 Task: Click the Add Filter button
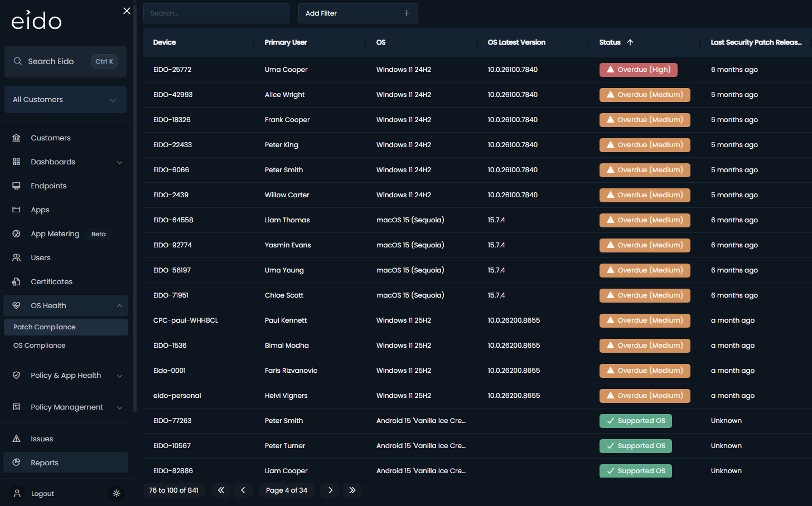point(358,13)
